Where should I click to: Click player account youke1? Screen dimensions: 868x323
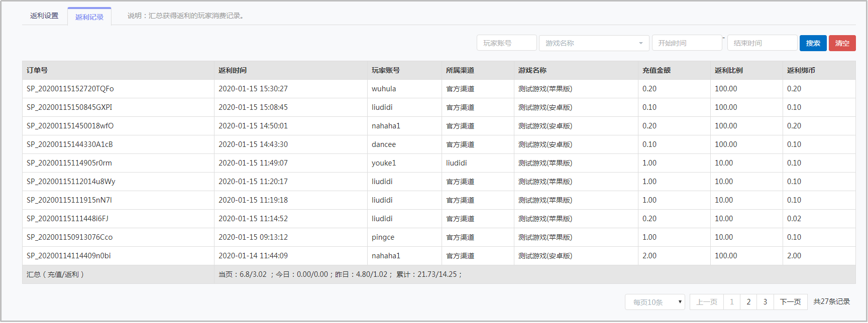point(384,163)
